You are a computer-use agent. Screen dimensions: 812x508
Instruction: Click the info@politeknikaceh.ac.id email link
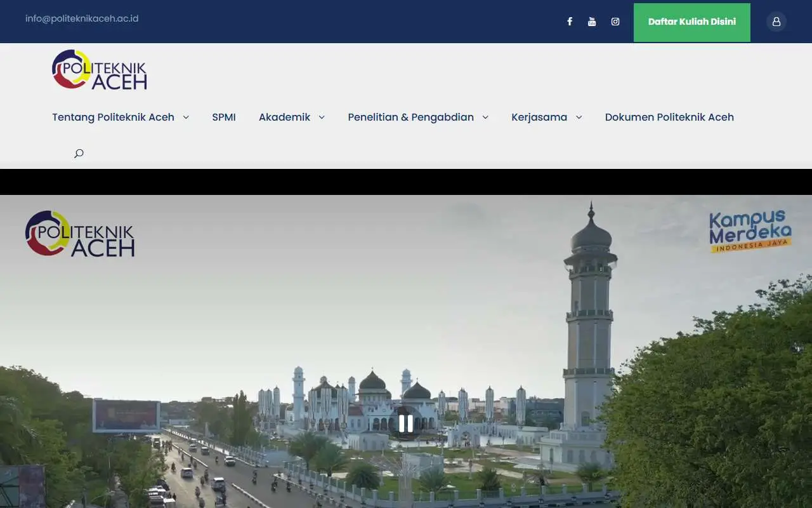coord(82,18)
